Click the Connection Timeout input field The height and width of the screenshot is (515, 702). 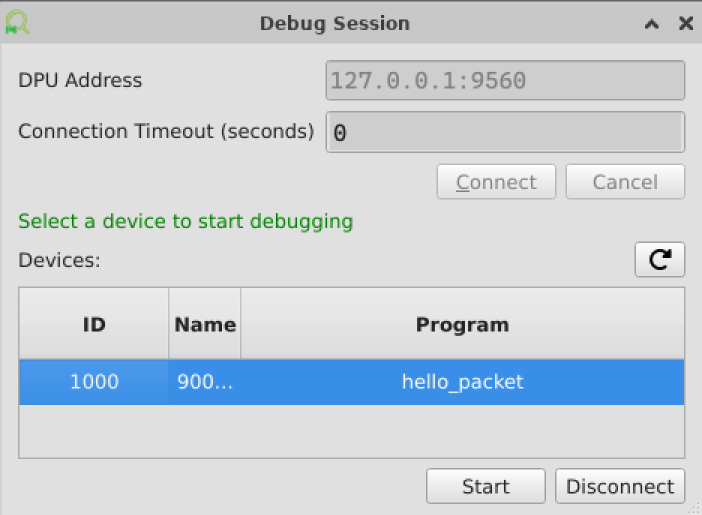pyautogui.click(x=505, y=132)
